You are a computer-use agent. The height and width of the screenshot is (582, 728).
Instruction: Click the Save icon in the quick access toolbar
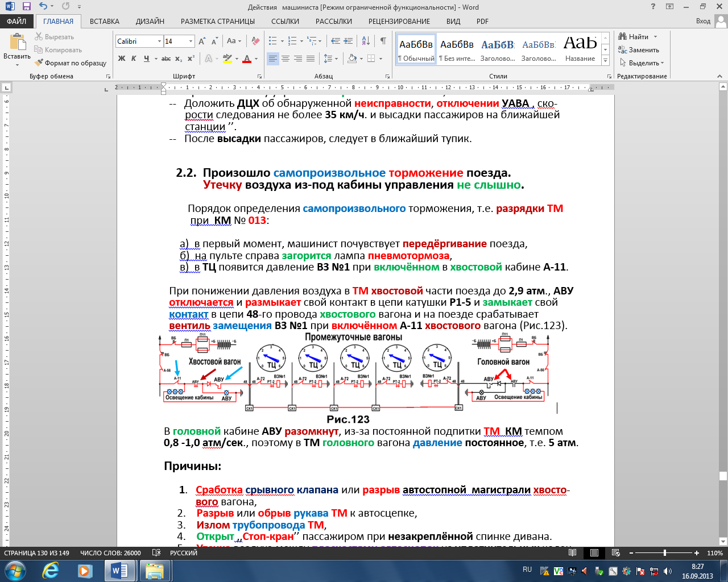[26, 7]
